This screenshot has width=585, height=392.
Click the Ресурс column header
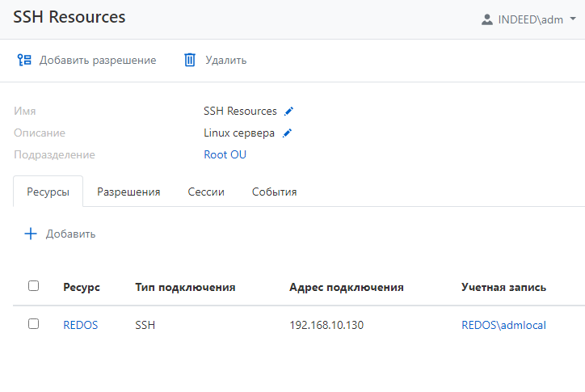point(81,287)
